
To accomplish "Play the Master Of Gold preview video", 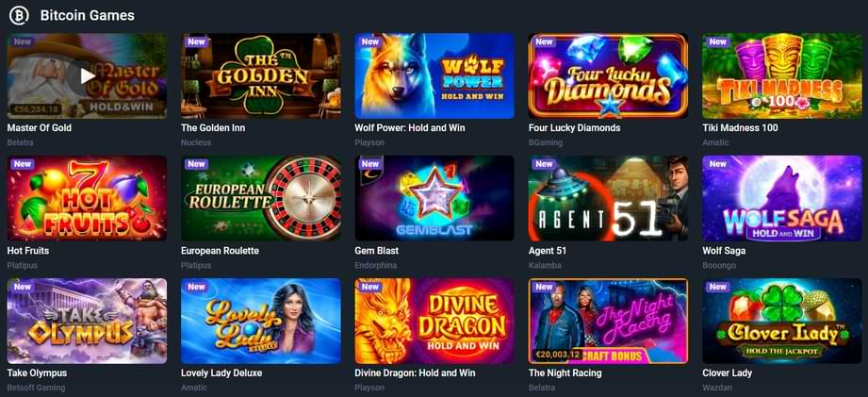I will 88,75.
